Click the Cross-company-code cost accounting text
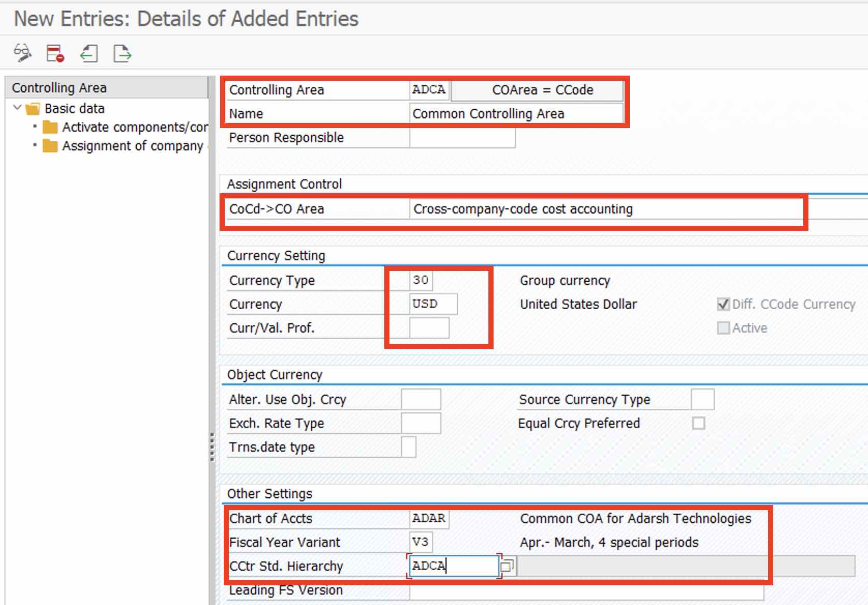The width and height of the screenshot is (868, 605). pyautogui.click(x=522, y=209)
